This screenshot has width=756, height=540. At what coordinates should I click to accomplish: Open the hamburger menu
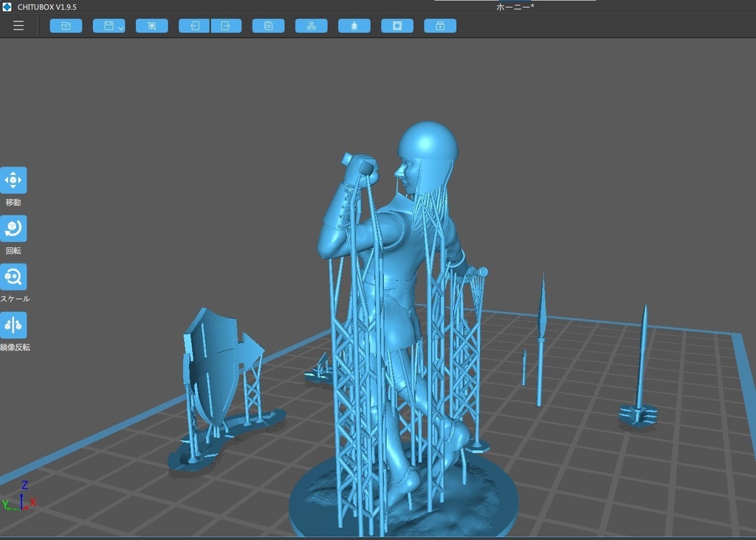pos(18,25)
